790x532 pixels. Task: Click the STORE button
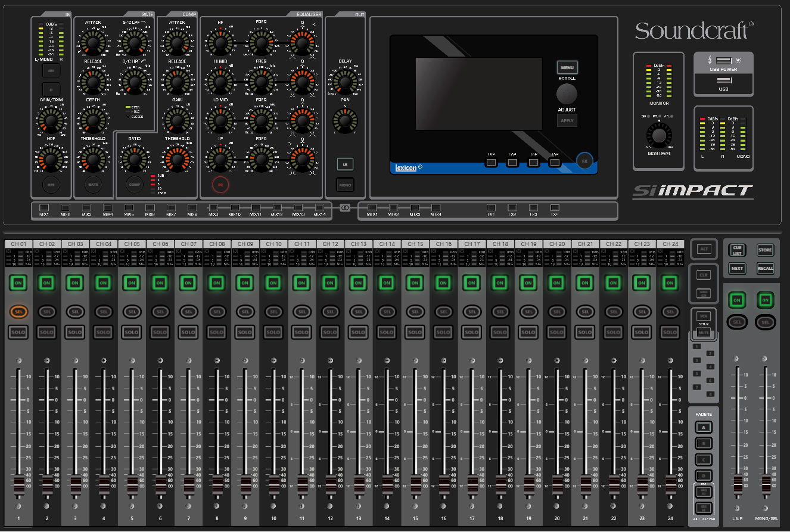(x=765, y=250)
